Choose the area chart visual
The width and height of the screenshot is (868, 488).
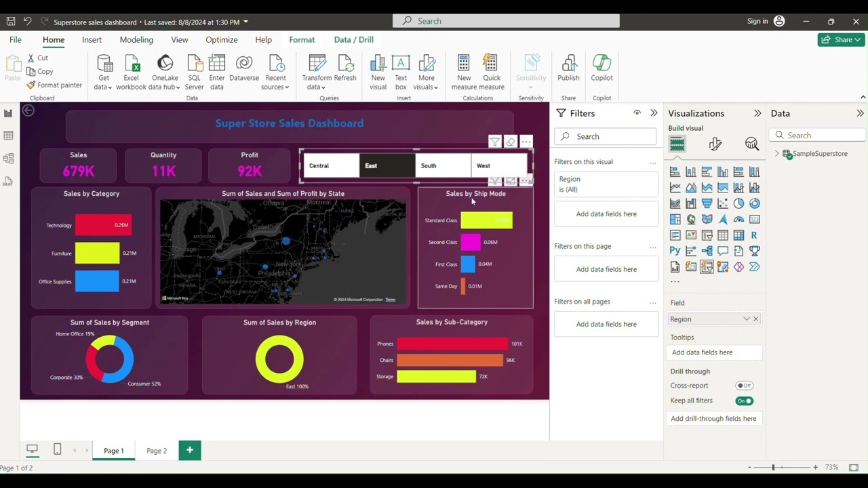[x=691, y=188]
